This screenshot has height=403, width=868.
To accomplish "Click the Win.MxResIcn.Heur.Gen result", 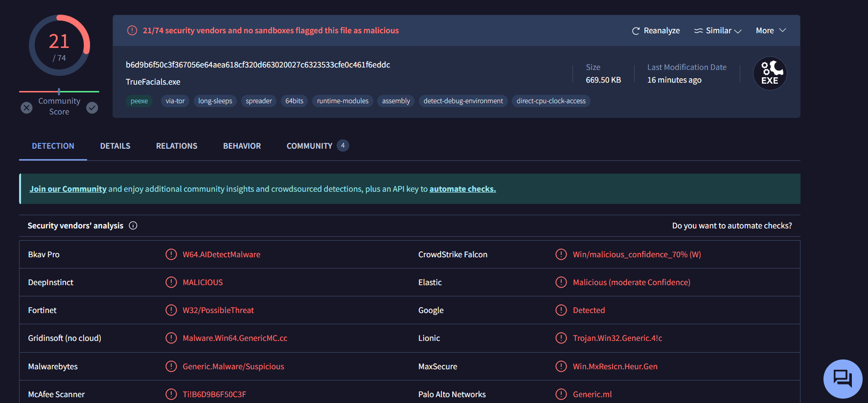I will click(x=615, y=366).
